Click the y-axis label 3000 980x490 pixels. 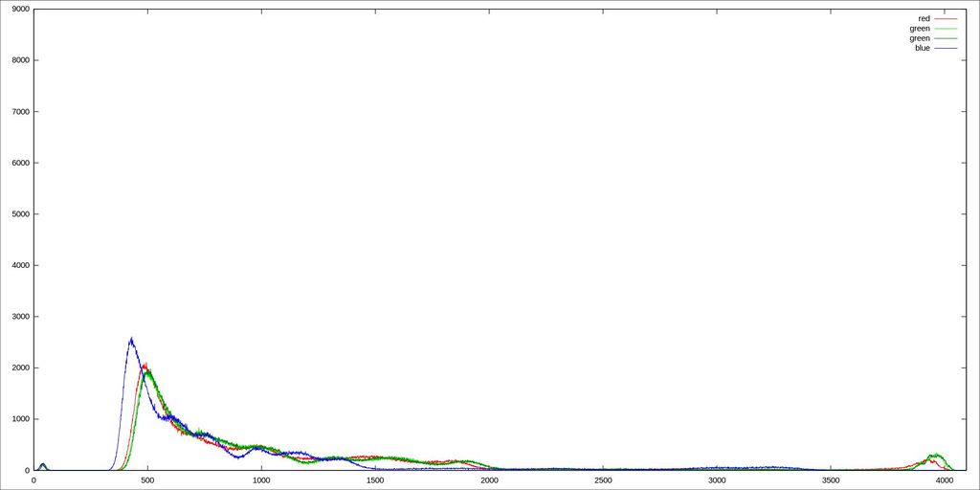[21, 317]
